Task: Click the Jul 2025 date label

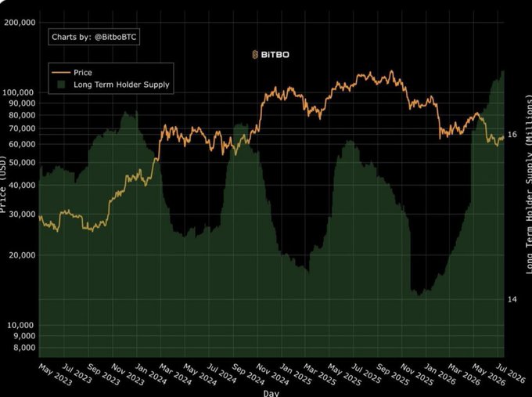Action: point(366,374)
